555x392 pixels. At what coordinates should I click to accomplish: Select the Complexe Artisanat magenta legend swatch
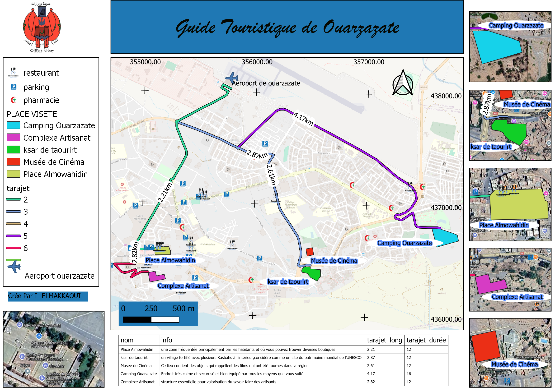click(13, 138)
